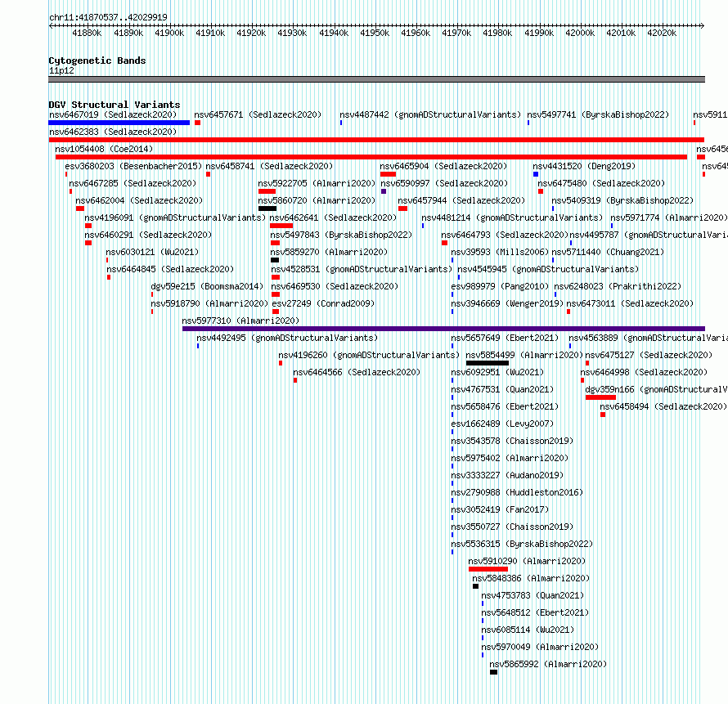
Task: Click nsv6475480 (Sedlazeck2020) label
Action: click(x=601, y=183)
